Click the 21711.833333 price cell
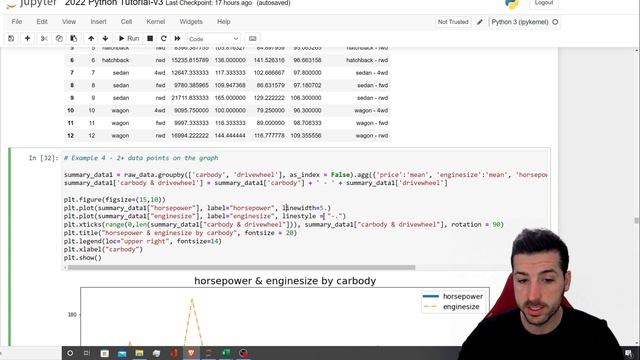The image size is (640, 360). point(190,98)
